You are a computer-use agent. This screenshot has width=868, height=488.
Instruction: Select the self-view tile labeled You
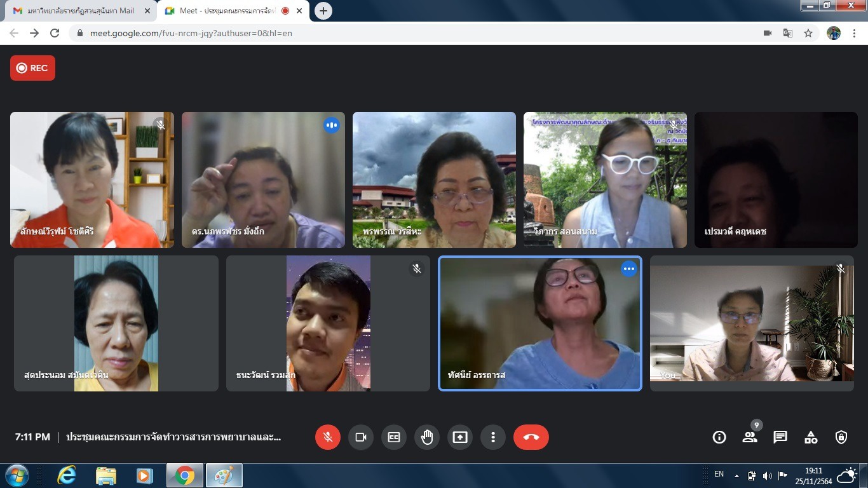[752, 323]
